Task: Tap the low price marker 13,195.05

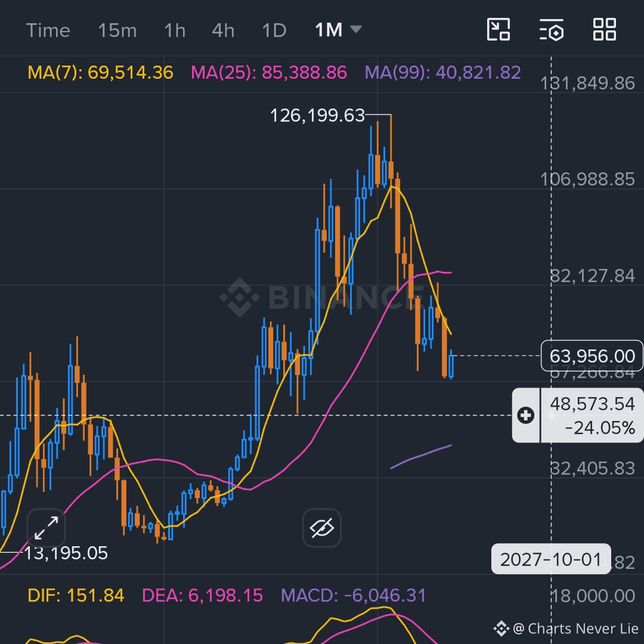Action: click(66, 553)
